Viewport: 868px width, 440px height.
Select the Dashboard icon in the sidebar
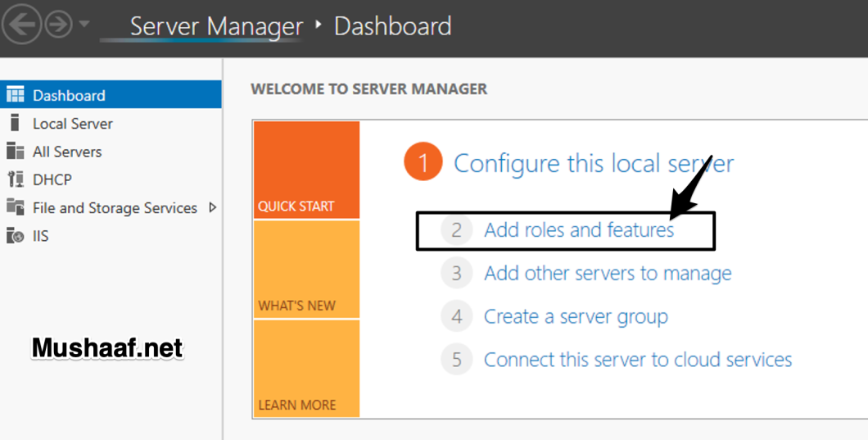[15, 95]
